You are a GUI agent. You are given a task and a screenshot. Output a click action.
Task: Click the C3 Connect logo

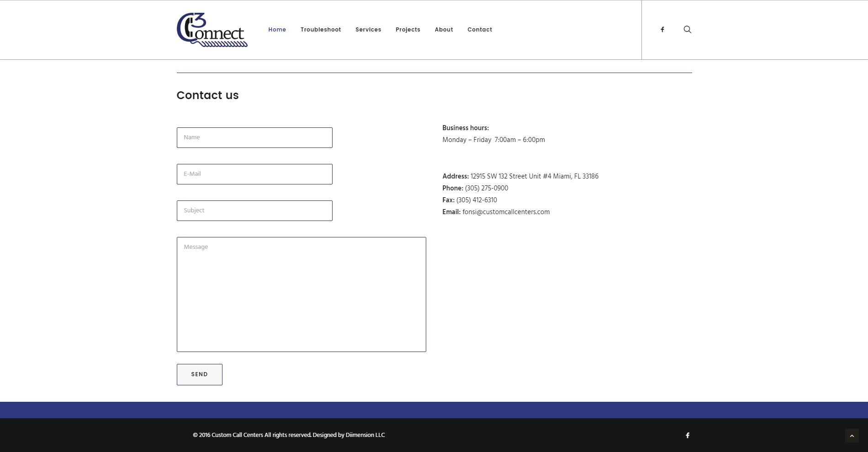tap(212, 30)
